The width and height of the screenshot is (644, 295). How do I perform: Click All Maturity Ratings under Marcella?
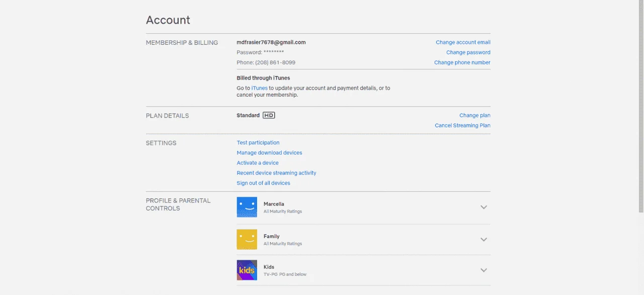pyautogui.click(x=283, y=211)
